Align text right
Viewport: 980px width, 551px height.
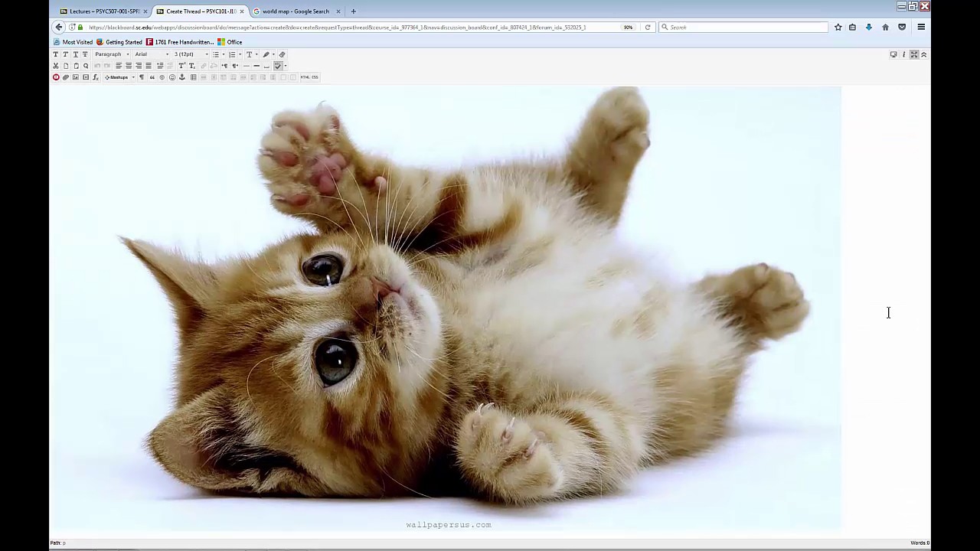pyautogui.click(x=139, y=66)
